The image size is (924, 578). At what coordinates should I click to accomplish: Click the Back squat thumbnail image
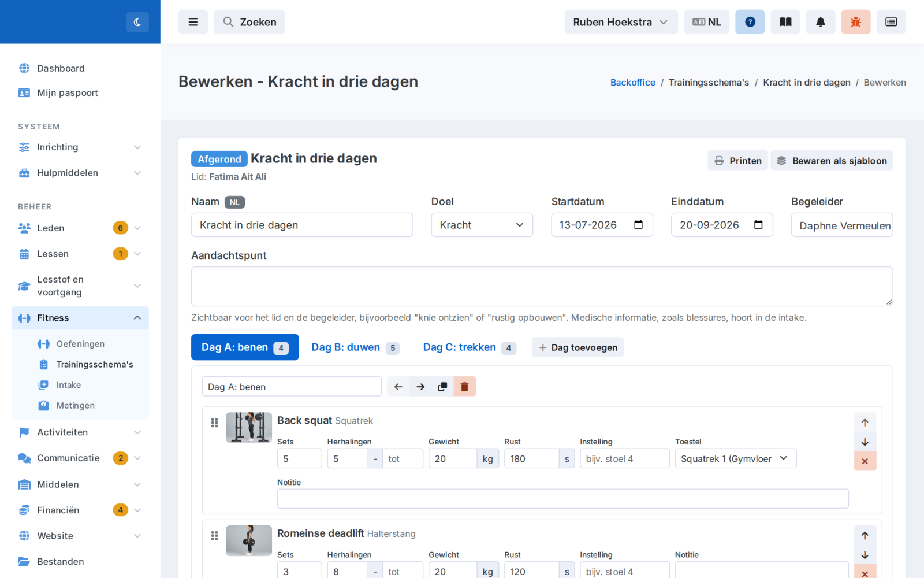point(249,428)
